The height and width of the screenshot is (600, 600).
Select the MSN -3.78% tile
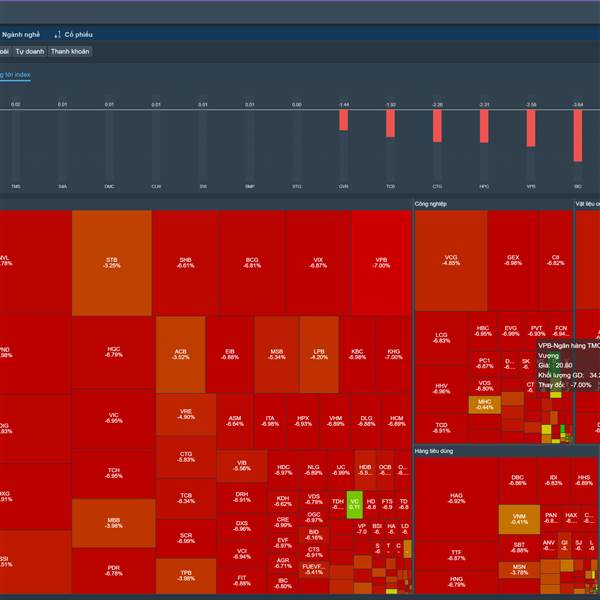(x=519, y=570)
